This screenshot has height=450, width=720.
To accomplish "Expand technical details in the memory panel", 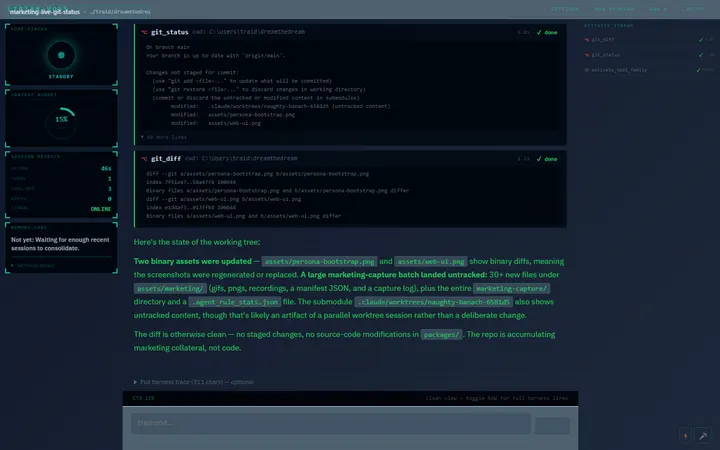I will [33, 265].
